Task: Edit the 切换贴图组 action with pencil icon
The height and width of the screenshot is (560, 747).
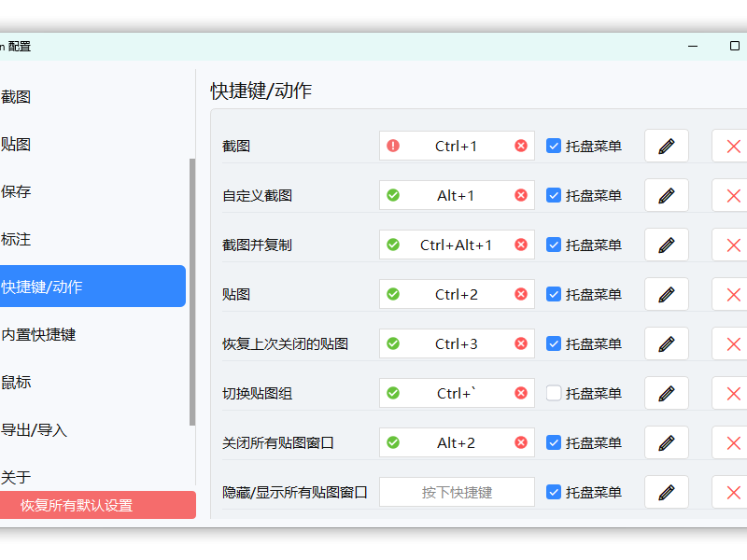Action: click(x=666, y=393)
